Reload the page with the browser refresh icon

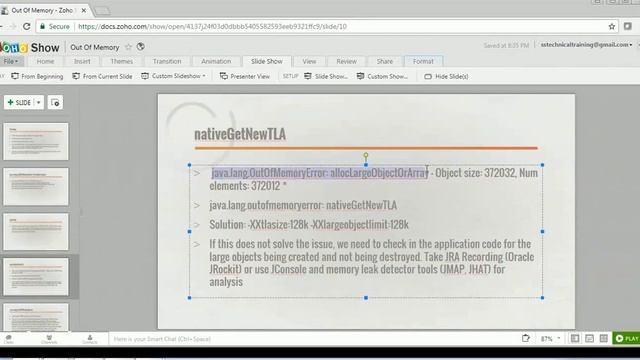tap(27, 27)
